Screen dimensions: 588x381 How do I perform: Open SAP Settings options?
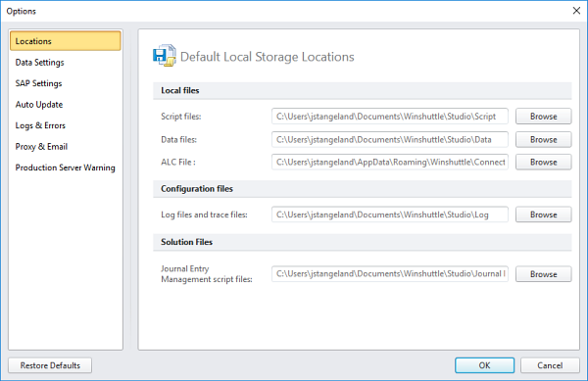[x=38, y=83]
